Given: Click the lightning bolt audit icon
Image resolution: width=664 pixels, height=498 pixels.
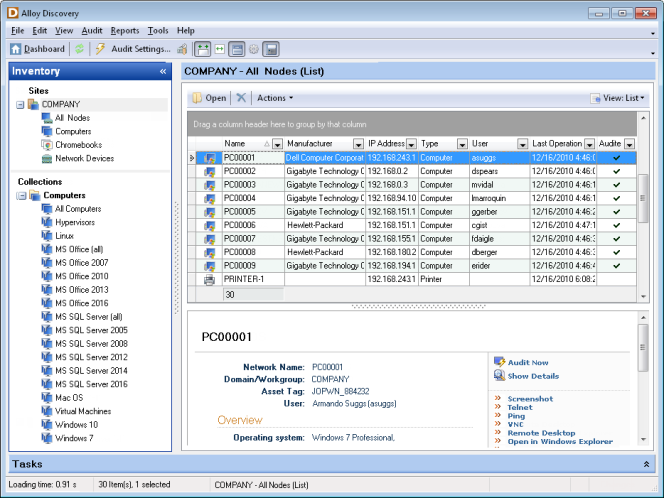Looking at the screenshot, I should pos(100,49).
